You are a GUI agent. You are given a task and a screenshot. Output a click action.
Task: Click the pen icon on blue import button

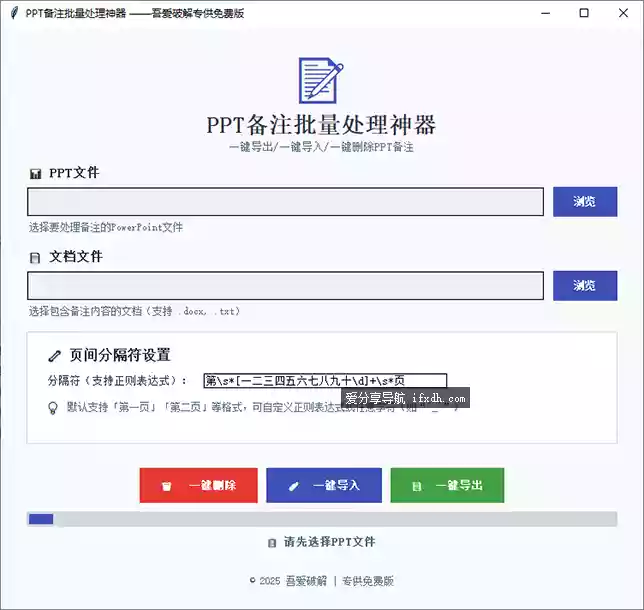point(293,486)
